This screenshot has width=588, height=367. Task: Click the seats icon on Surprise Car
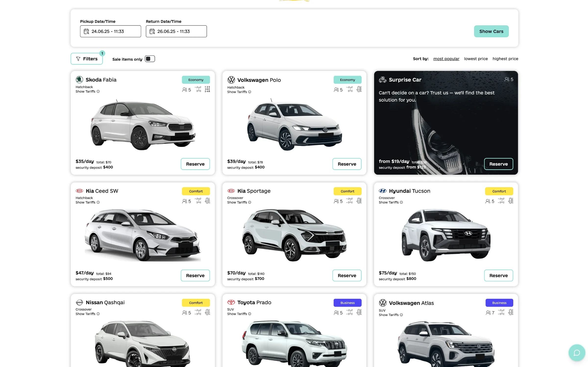pos(507,79)
